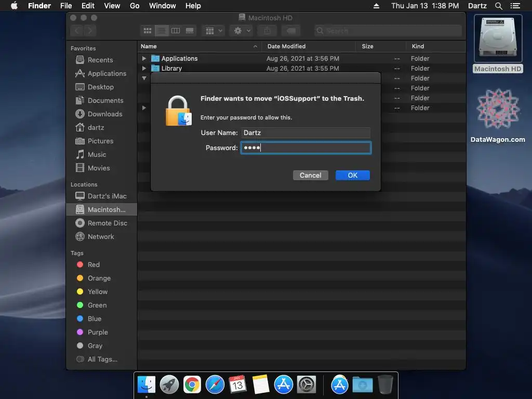This screenshot has width=532, height=399.
Task: Cancel the password dialog
Action: click(311, 176)
